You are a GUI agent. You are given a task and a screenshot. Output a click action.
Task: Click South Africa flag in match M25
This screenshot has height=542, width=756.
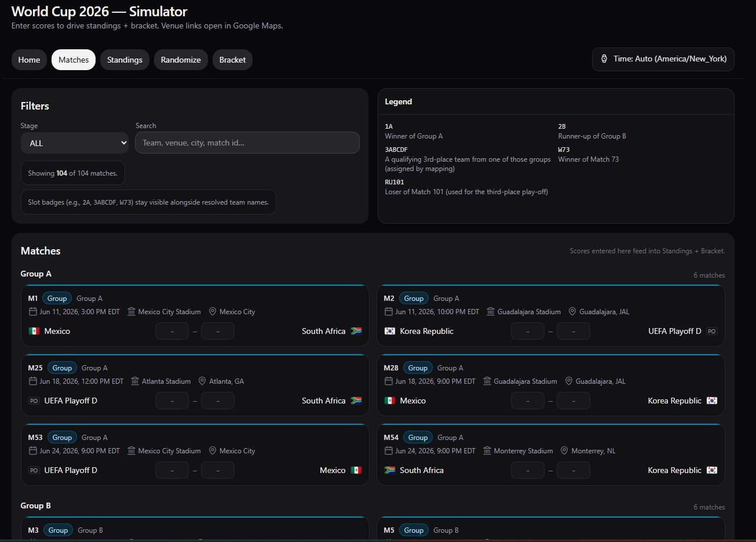(356, 401)
